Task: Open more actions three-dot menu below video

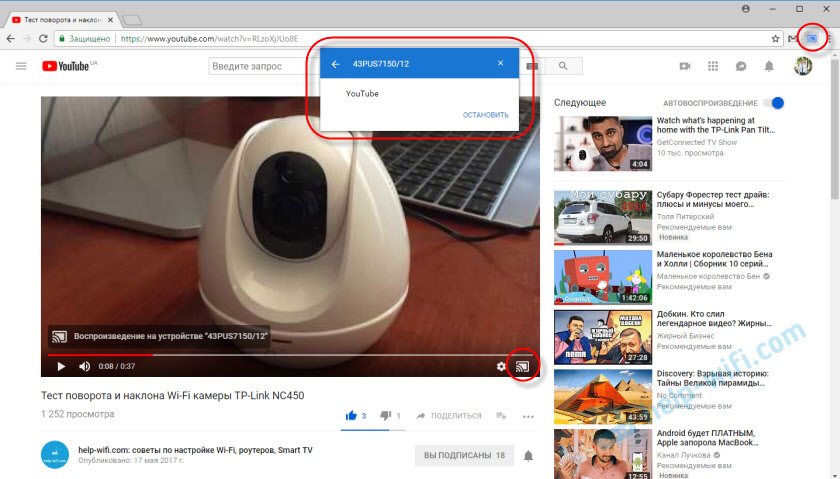Action: 528,416
